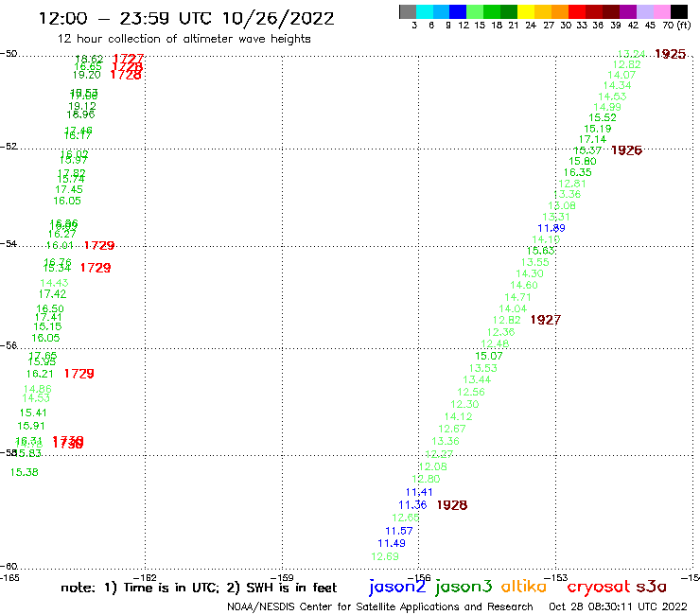
Task: Click the subtitle '12 hour collection of altimeter wave heights'
Action: coord(184,40)
